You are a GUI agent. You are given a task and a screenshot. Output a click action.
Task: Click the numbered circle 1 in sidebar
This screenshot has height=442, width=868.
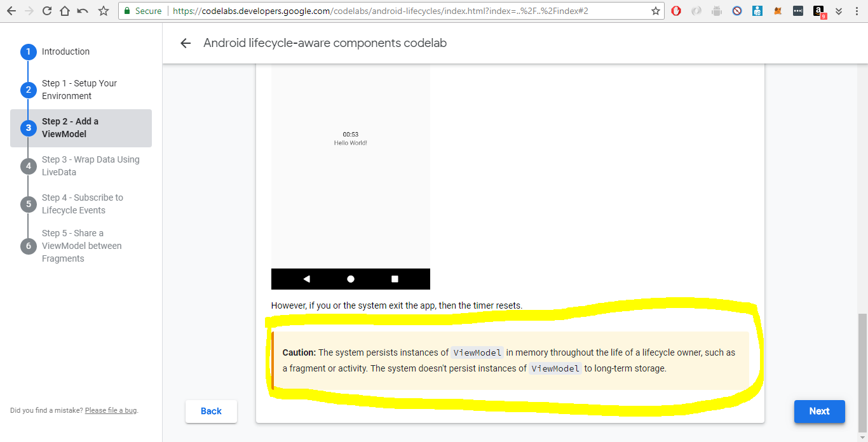[28, 52]
